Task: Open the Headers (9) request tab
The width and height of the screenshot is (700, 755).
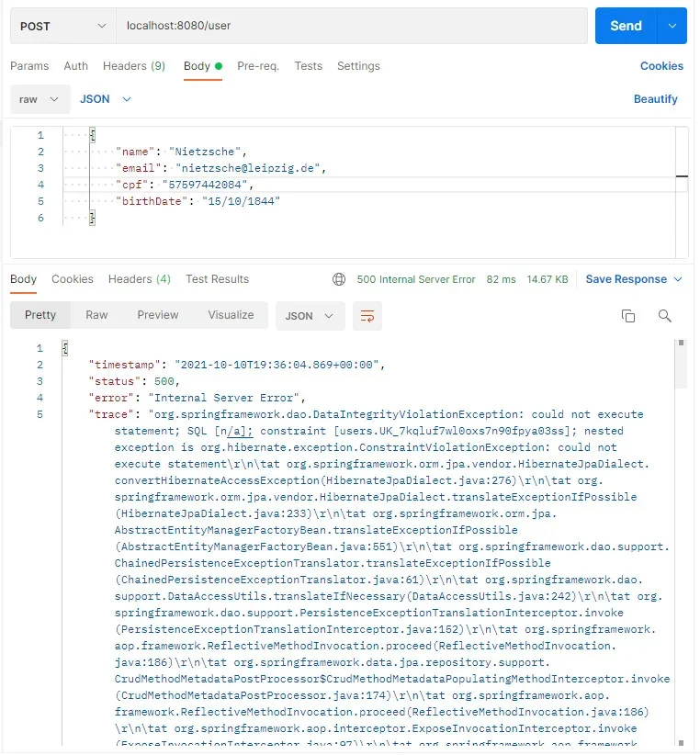Action: pos(134,66)
